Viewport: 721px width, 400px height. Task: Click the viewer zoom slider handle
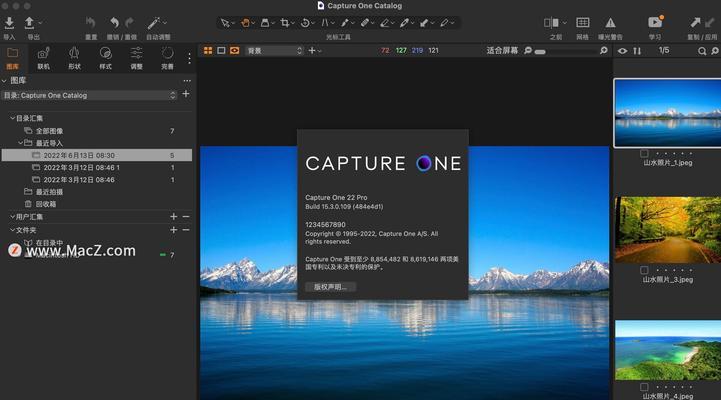click(540, 52)
